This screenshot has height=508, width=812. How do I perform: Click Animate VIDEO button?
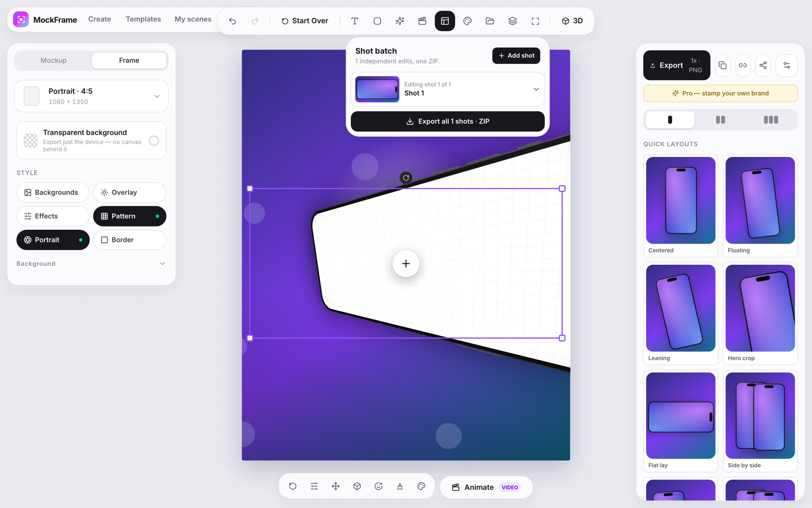486,487
